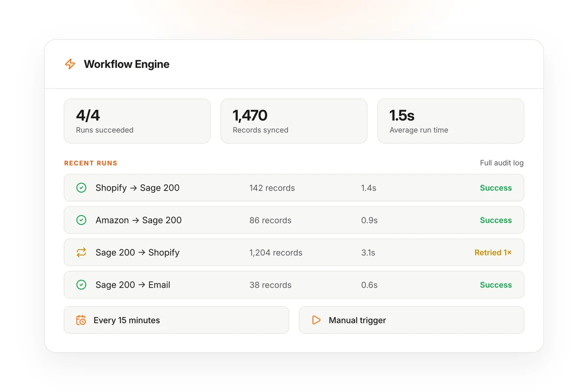This screenshot has width=588, height=392.
Task: Click the 1.4s run duration
Action: pos(368,188)
